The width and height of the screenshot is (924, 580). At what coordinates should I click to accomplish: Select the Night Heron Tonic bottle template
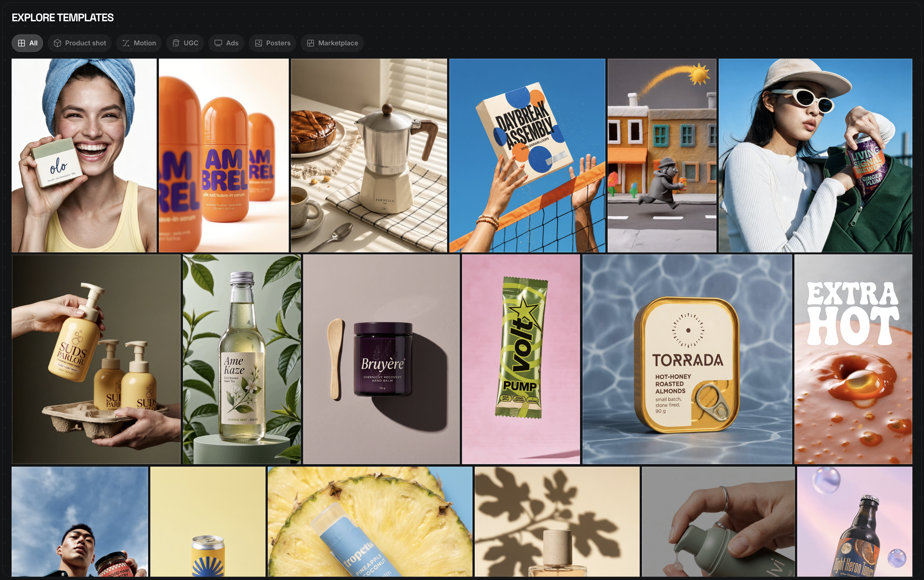click(855, 522)
